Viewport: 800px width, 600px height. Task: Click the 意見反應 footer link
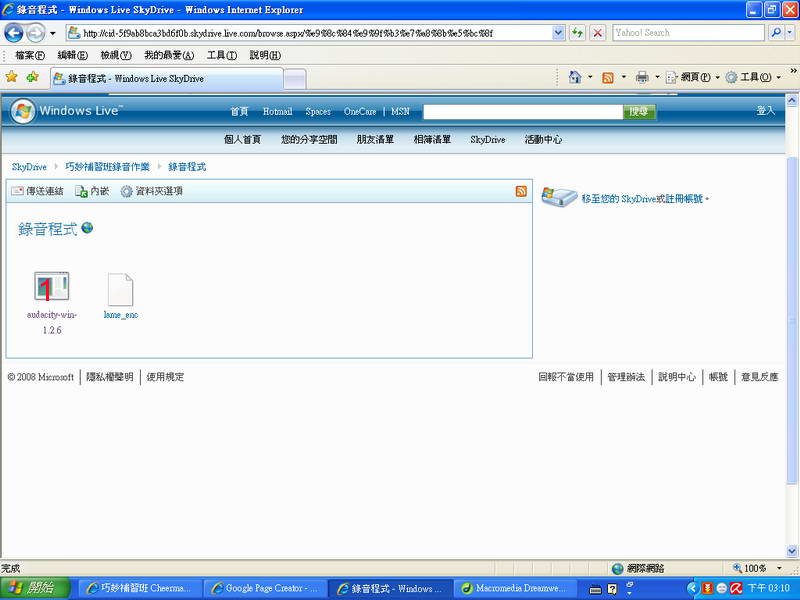[759, 377]
